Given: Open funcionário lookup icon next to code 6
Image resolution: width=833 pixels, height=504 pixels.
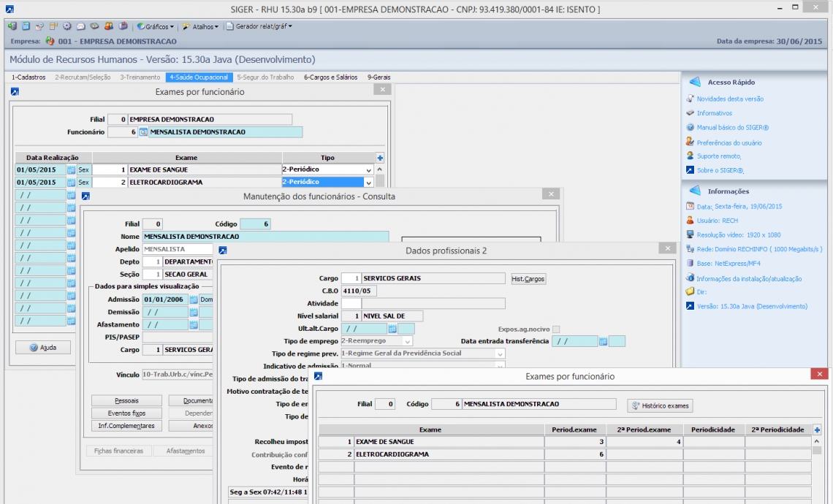Looking at the screenshot, I should pyautogui.click(x=143, y=132).
